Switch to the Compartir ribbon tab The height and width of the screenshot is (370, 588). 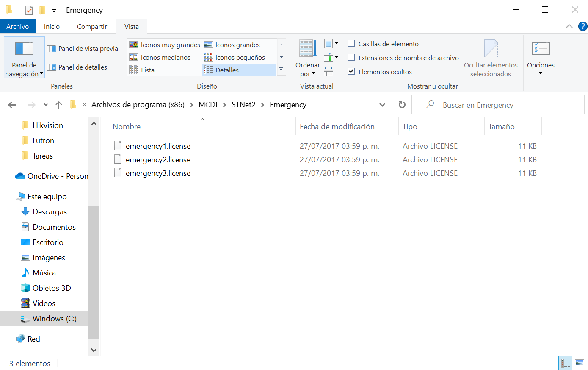coord(92,26)
